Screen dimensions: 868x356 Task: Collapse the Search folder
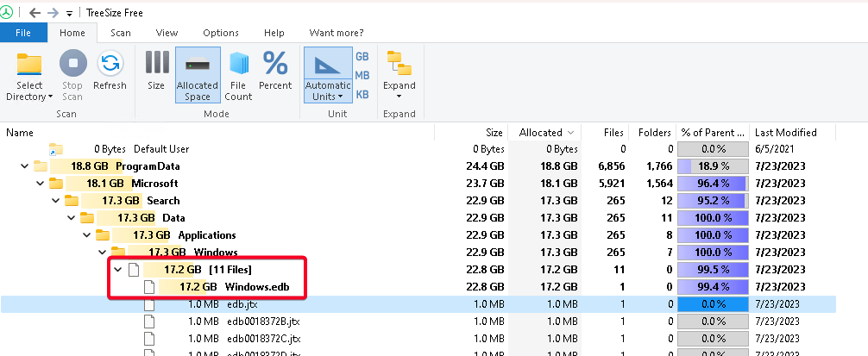pyautogui.click(x=55, y=201)
